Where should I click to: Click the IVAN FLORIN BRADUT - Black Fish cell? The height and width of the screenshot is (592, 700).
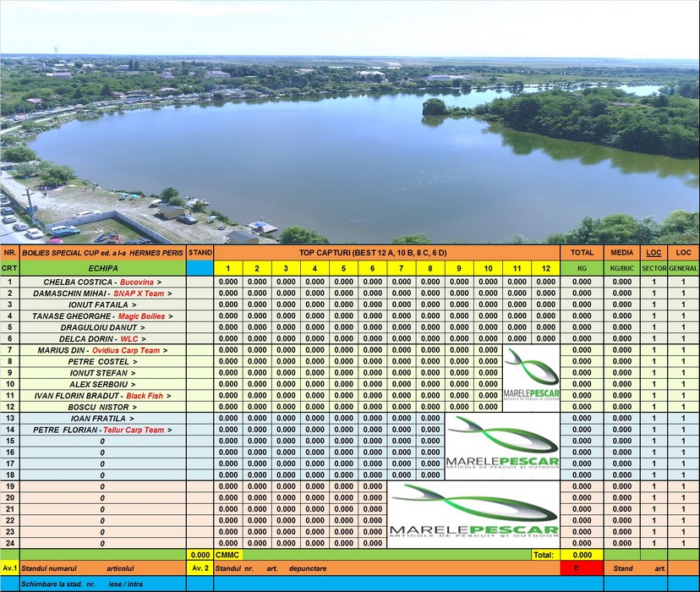click(103, 396)
